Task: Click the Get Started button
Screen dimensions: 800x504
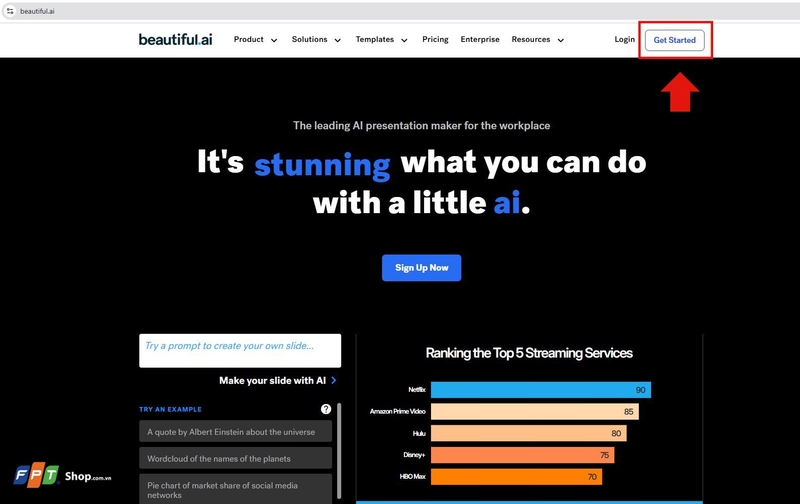Action: pyautogui.click(x=674, y=40)
